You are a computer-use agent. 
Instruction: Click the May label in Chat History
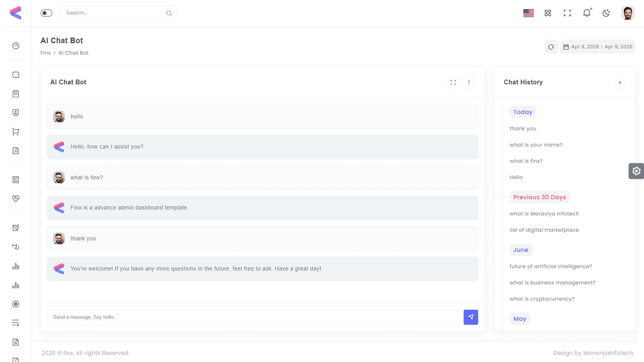520,319
